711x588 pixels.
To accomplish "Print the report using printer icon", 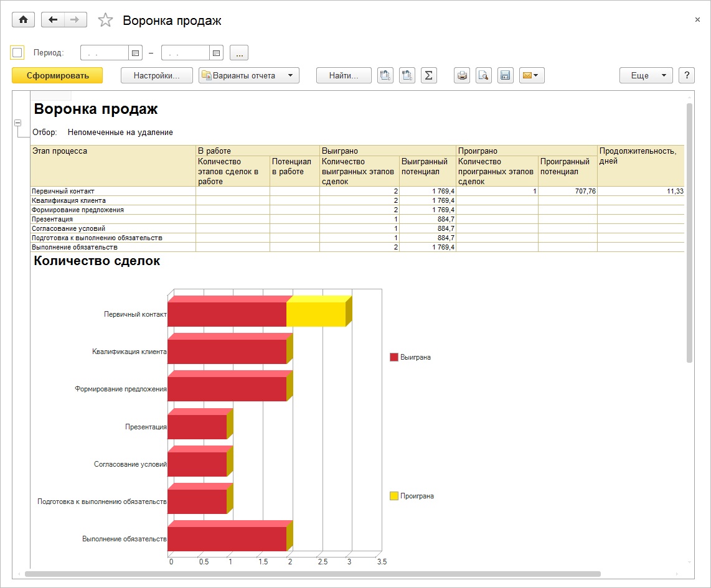I will (x=462, y=75).
